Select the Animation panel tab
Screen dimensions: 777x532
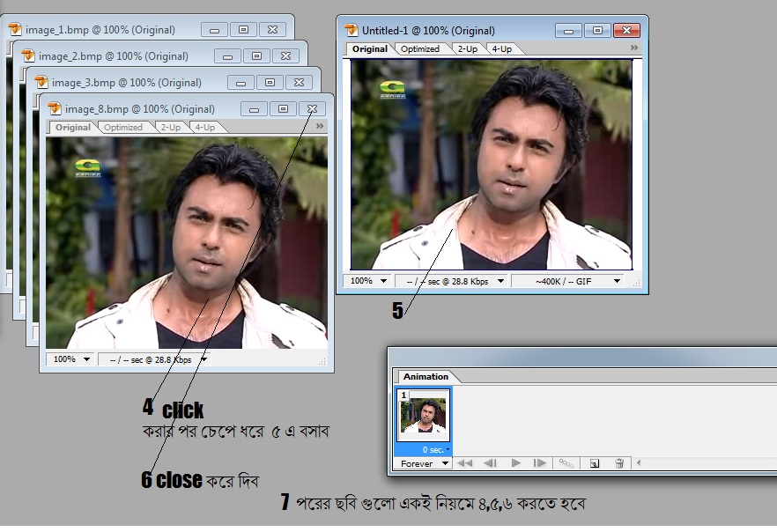[x=425, y=376]
